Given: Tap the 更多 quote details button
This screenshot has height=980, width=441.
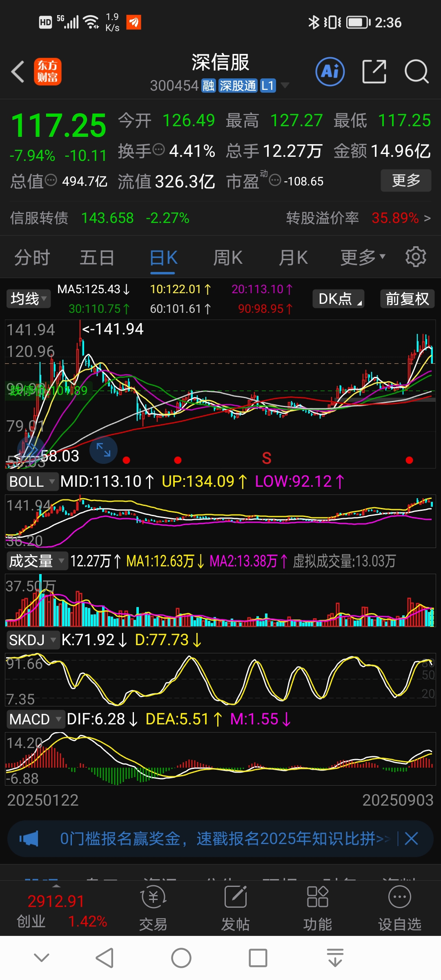Looking at the screenshot, I should click(406, 180).
